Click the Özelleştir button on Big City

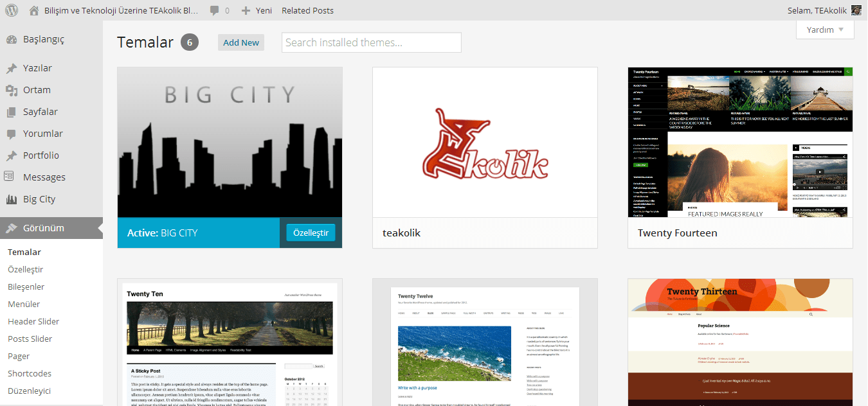click(311, 233)
